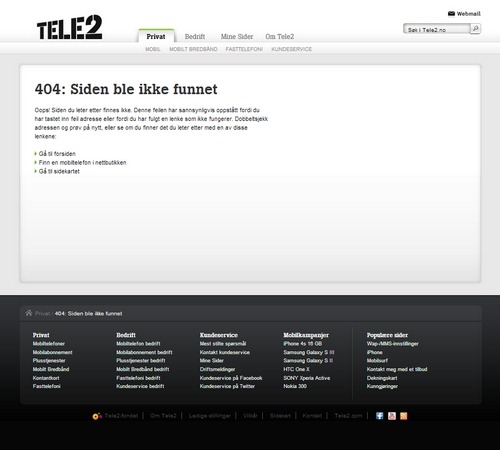Viewport: 500px width, 450px height.
Task: Open the KUNDESERVICE submenu item
Action: coord(292,49)
